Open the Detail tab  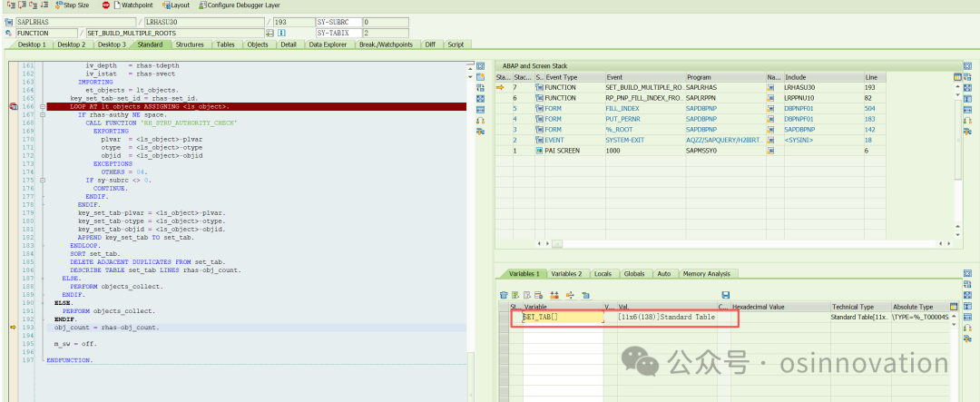coord(289,44)
